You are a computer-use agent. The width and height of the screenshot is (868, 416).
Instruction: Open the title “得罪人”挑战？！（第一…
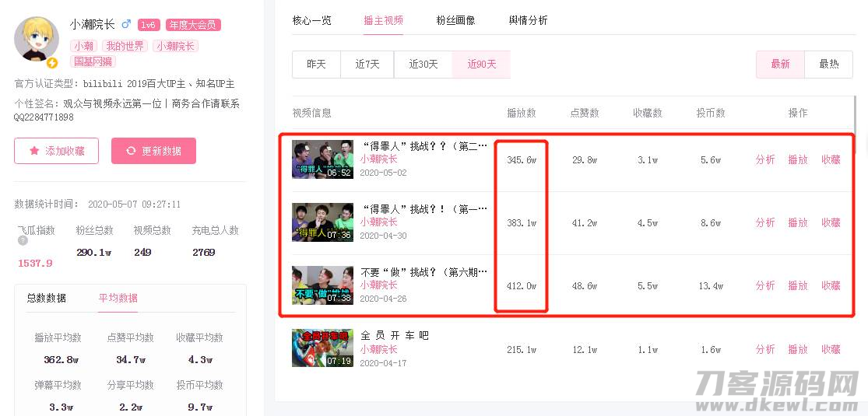pyautogui.click(x=424, y=209)
